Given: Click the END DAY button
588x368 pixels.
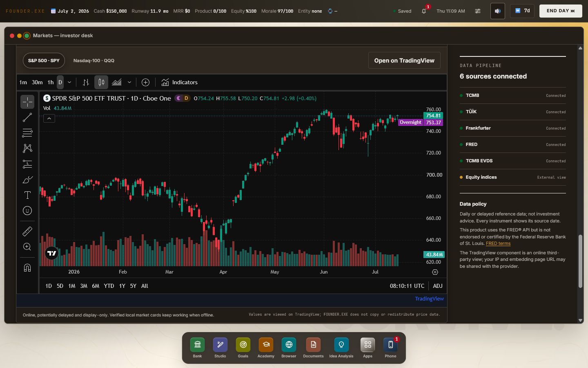Looking at the screenshot, I should pos(561,11).
